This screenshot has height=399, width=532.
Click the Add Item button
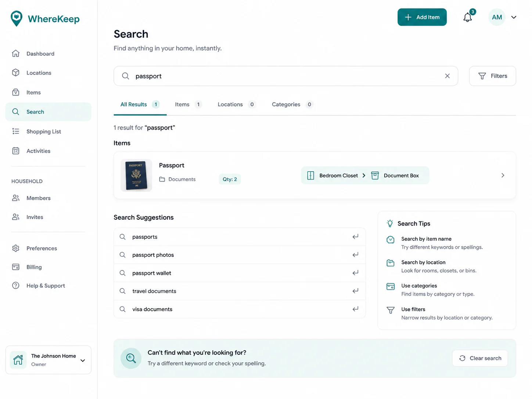pos(422,17)
